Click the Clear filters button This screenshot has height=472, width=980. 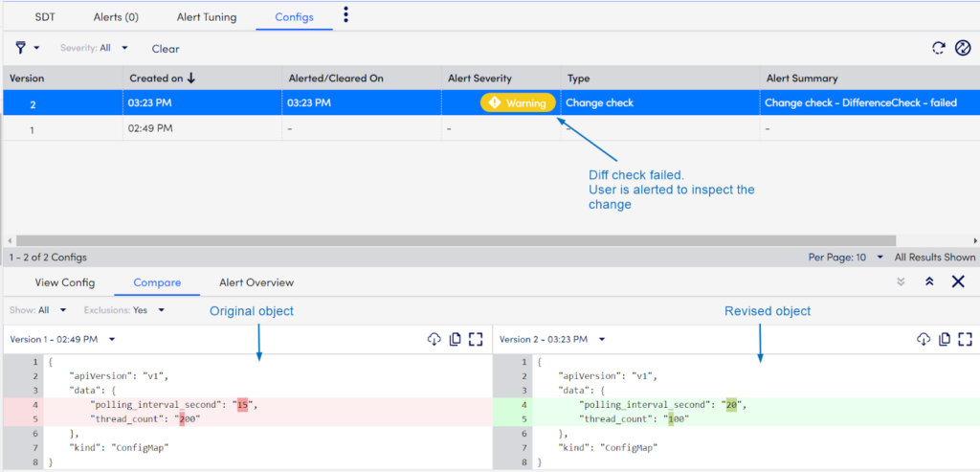(x=166, y=49)
